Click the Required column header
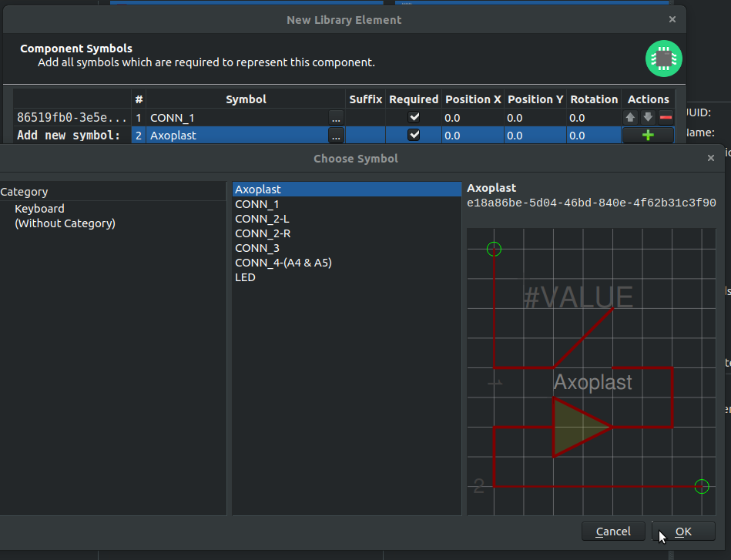Image resolution: width=731 pixels, height=560 pixels. 414,99
